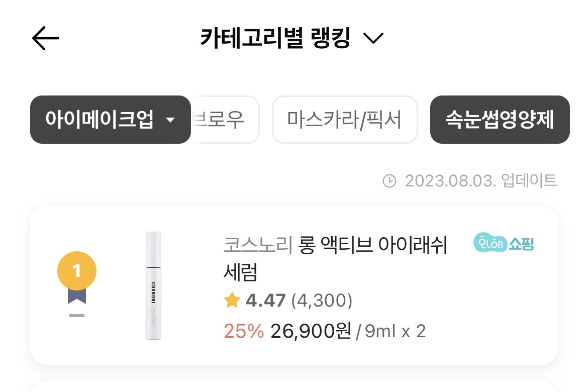Tap the back arrow icon
Screen dimensions: 588x392
click(x=46, y=38)
